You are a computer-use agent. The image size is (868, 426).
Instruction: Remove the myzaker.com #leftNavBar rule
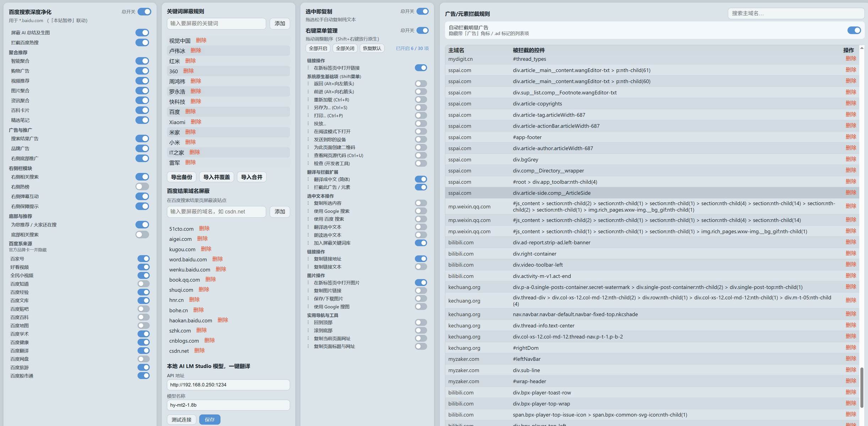(x=851, y=359)
